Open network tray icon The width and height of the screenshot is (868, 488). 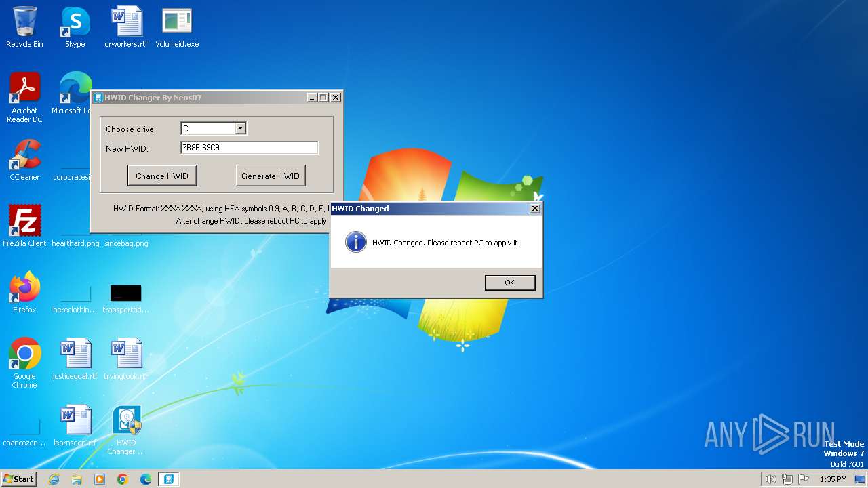coord(787,479)
